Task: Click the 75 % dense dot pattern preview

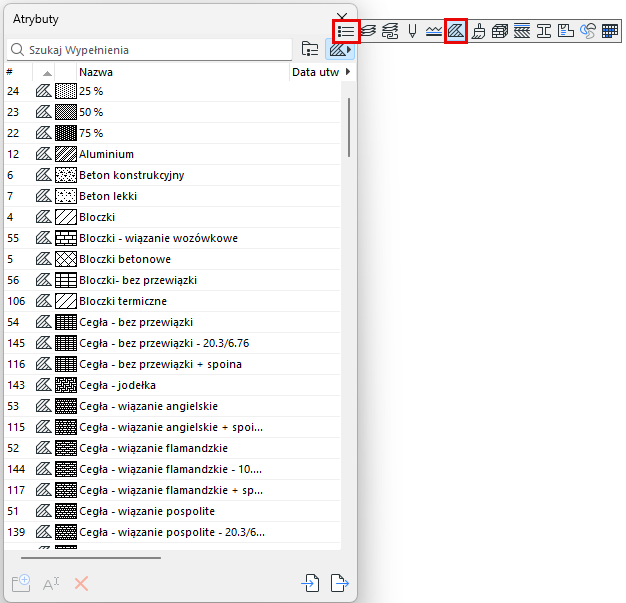Action: [66, 133]
